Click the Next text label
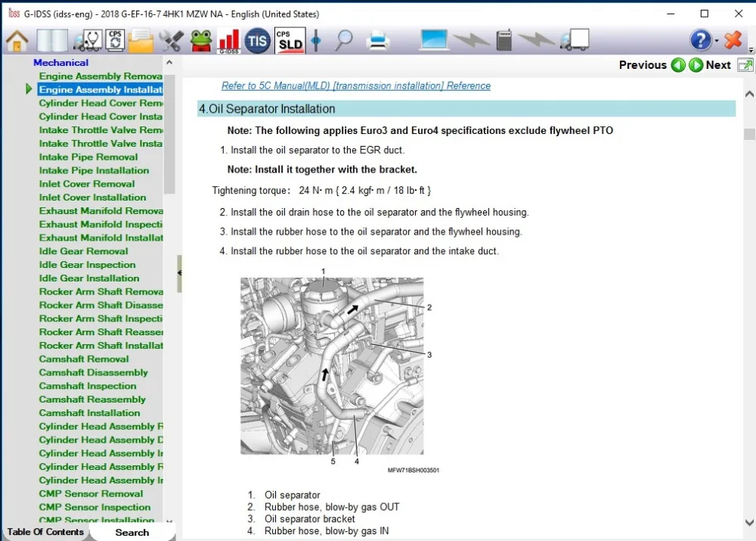Viewport: 756px width, 541px height. click(718, 65)
